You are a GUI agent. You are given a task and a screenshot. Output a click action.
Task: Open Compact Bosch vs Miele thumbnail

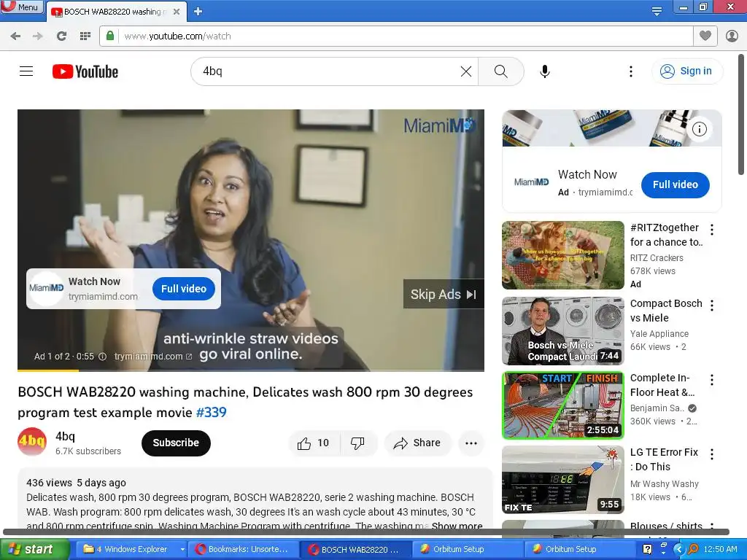tap(562, 330)
